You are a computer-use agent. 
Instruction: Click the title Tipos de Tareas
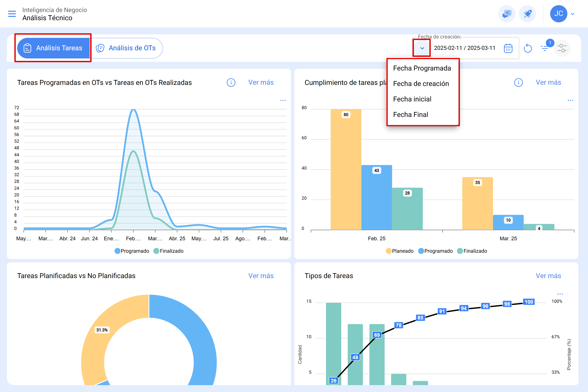point(329,276)
